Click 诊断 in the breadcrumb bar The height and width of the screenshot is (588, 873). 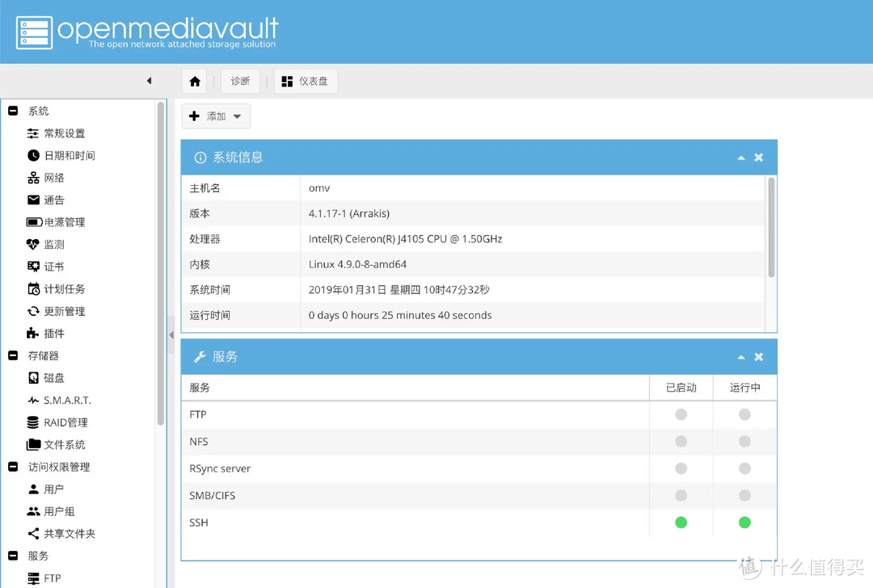[x=240, y=82]
